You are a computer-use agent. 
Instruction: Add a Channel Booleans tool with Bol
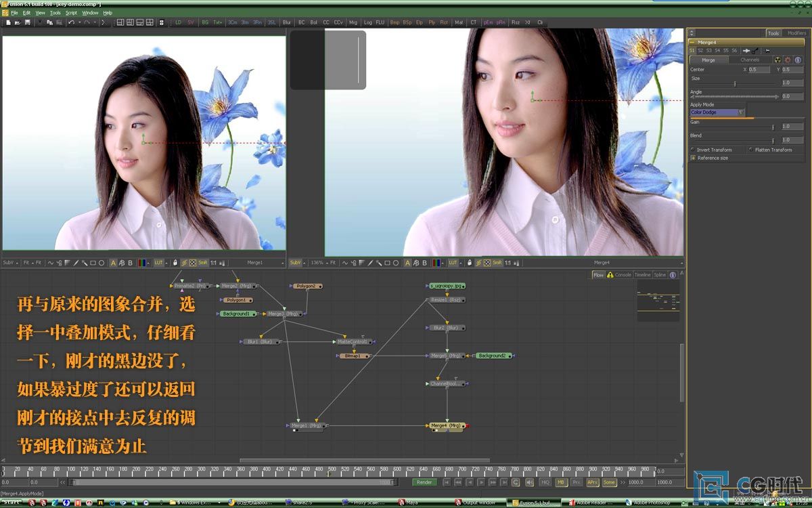coord(314,22)
